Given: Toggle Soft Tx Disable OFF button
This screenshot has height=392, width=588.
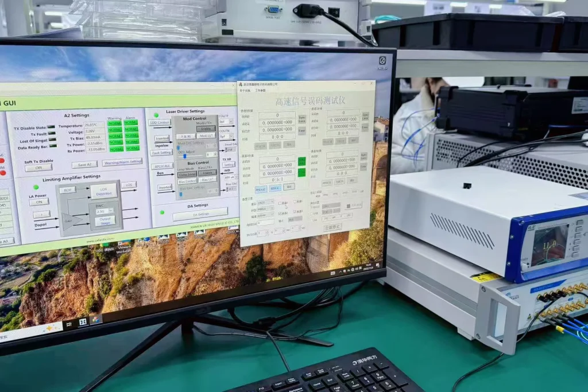Looking at the screenshot, I should tap(38, 168).
